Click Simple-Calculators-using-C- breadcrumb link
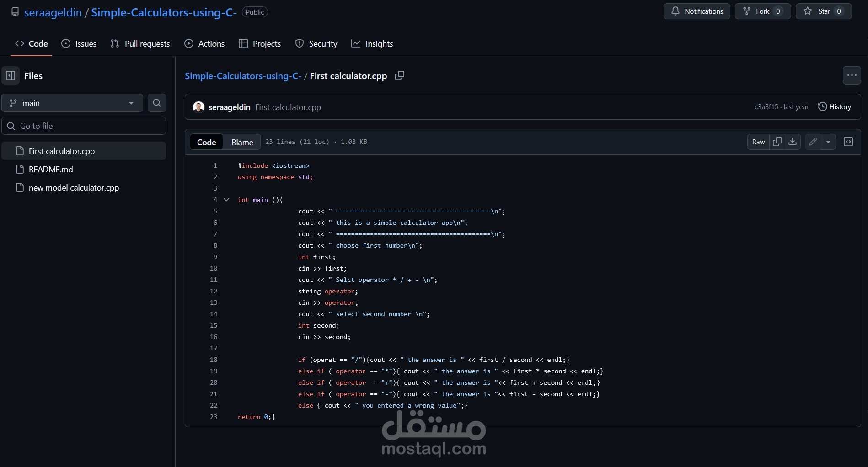This screenshot has height=467, width=868. [243, 76]
